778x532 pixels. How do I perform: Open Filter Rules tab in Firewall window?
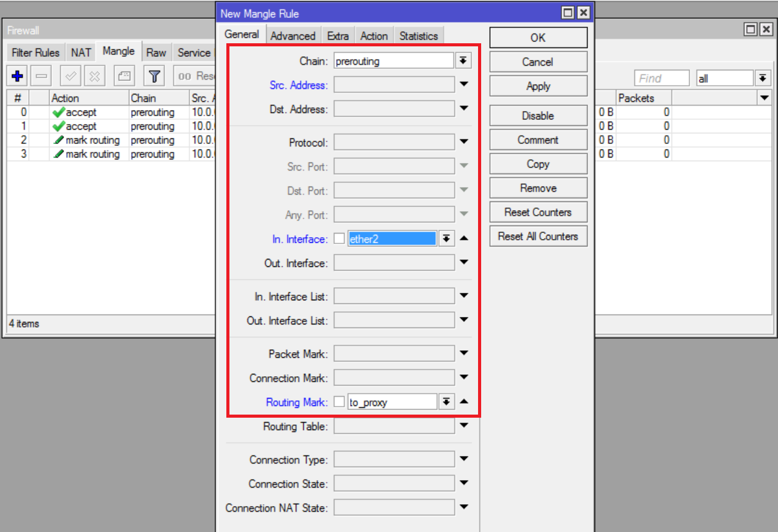(x=36, y=53)
